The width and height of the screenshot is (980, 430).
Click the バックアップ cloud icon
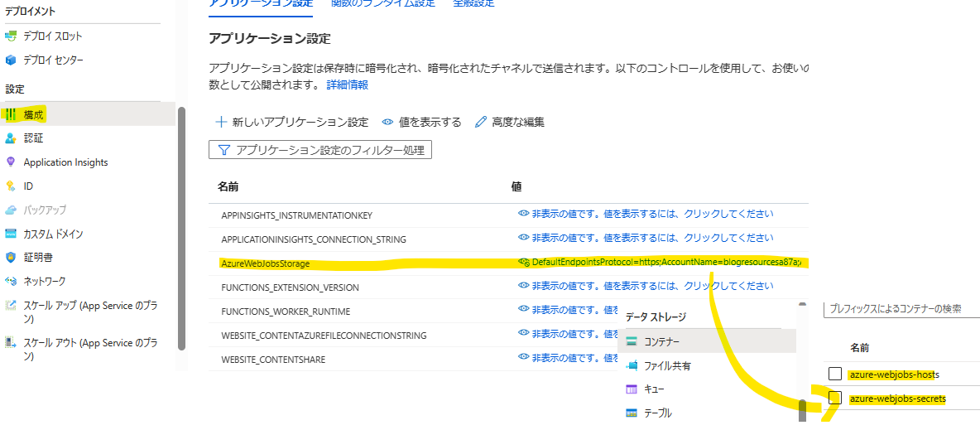coord(10,210)
